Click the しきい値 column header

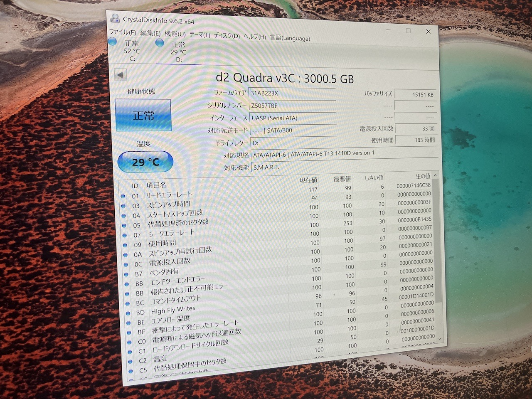point(374,177)
